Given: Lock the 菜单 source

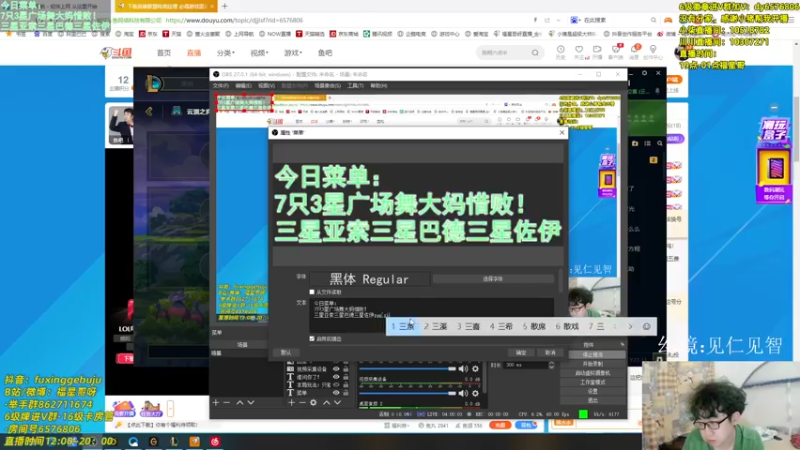Looking at the screenshot, I should [x=346, y=393].
